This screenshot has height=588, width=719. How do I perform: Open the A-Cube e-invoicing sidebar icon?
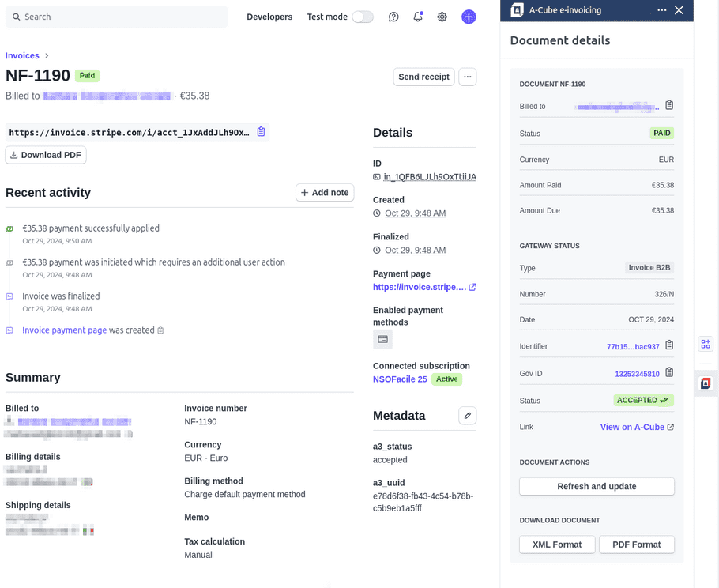coord(705,383)
